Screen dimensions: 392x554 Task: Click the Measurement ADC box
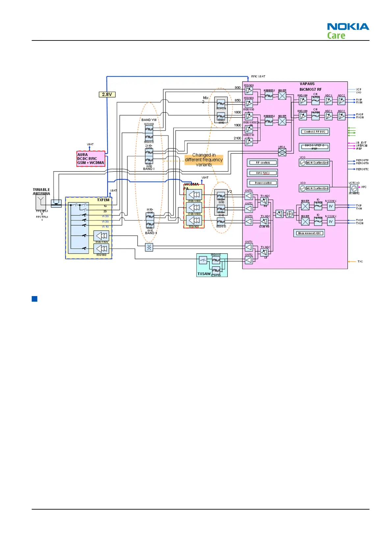click(x=309, y=233)
